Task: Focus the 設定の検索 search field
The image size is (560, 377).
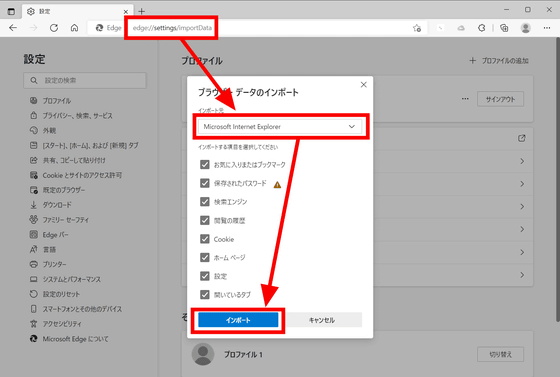Action: pyautogui.click(x=85, y=81)
